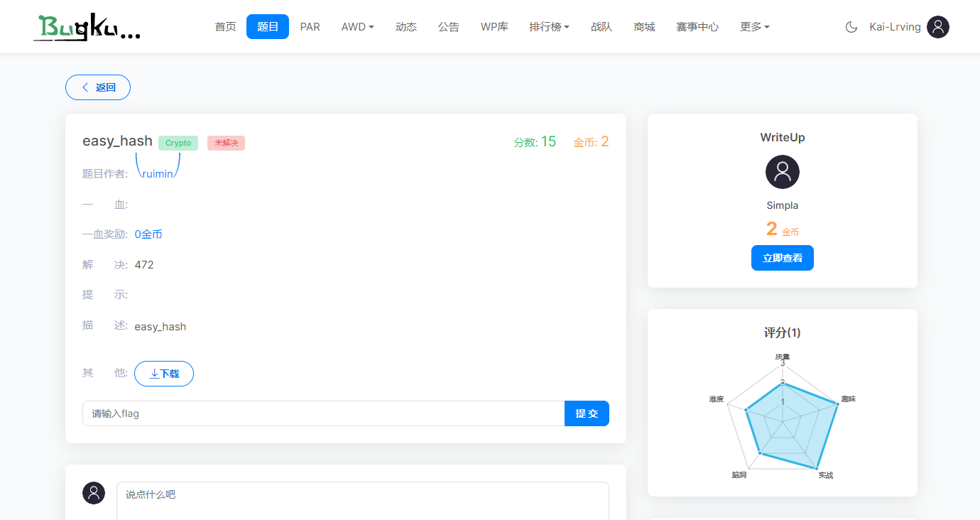Viewport: 980px width, 520px height.
Task: Switch to the 首页 nav item
Action: point(225,26)
